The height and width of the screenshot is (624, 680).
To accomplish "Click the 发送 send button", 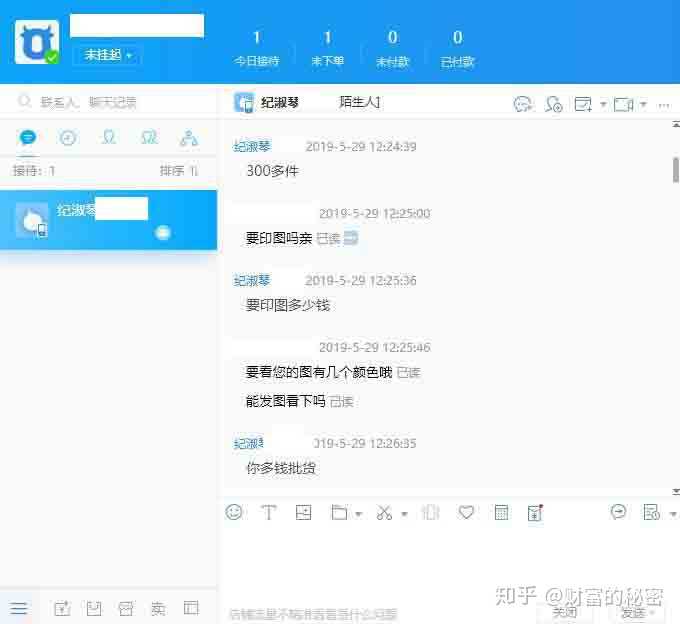I will (631, 612).
